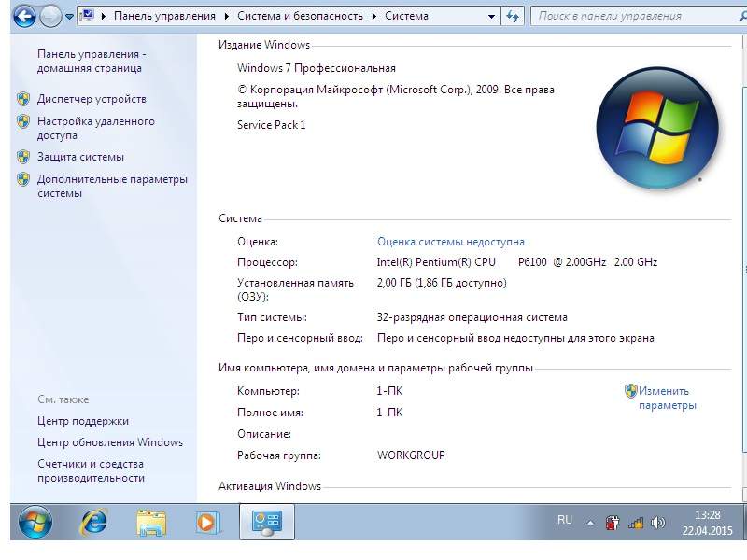Open the recent pages dropdown arrow
The image size is (747, 560).
click(x=69, y=17)
